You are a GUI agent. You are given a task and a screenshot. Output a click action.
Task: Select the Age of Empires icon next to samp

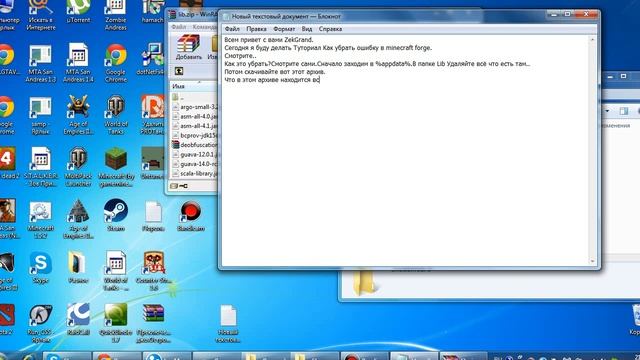(x=78, y=116)
